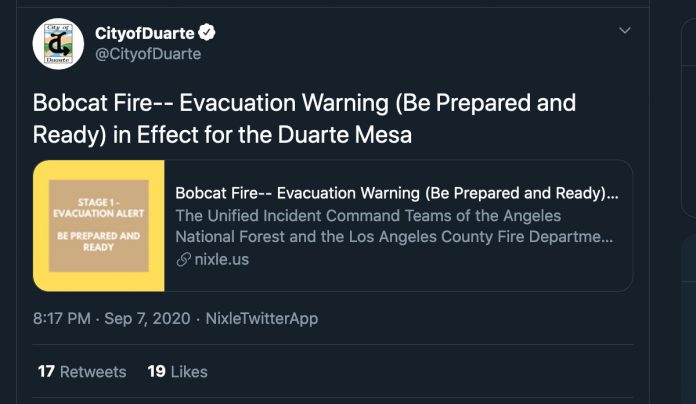The image size is (696, 404).
Task: Open the NixleTwitterApp source link
Action: pos(262,318)
